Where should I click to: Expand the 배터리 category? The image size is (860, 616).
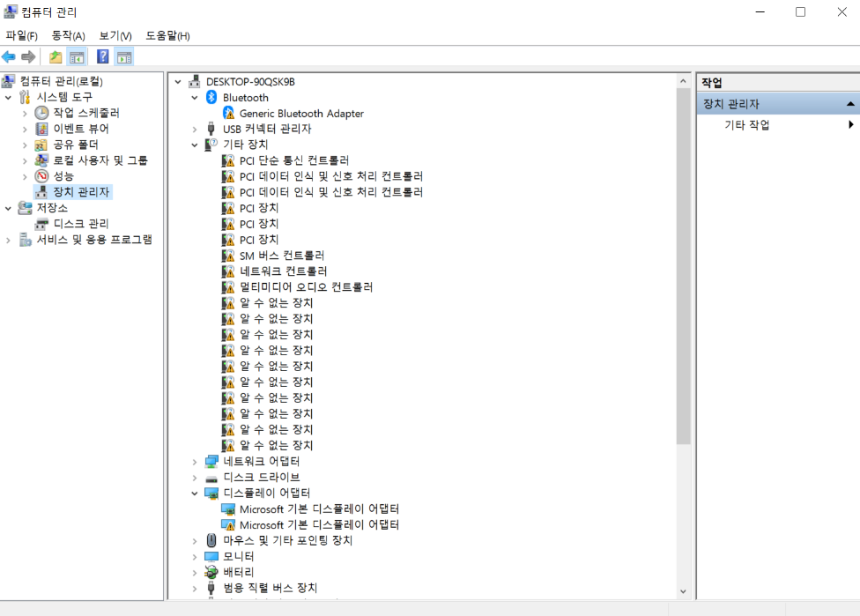tap(195, 573)
